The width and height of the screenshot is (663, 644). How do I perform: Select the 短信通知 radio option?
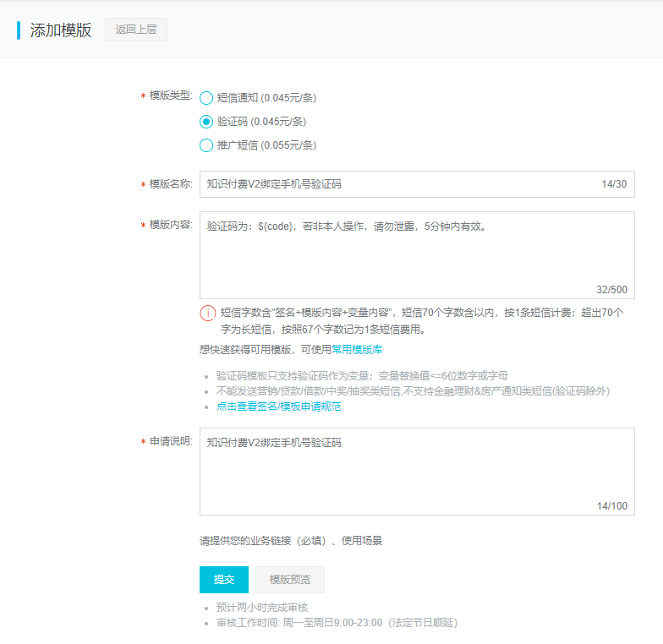tap(206, 97)
